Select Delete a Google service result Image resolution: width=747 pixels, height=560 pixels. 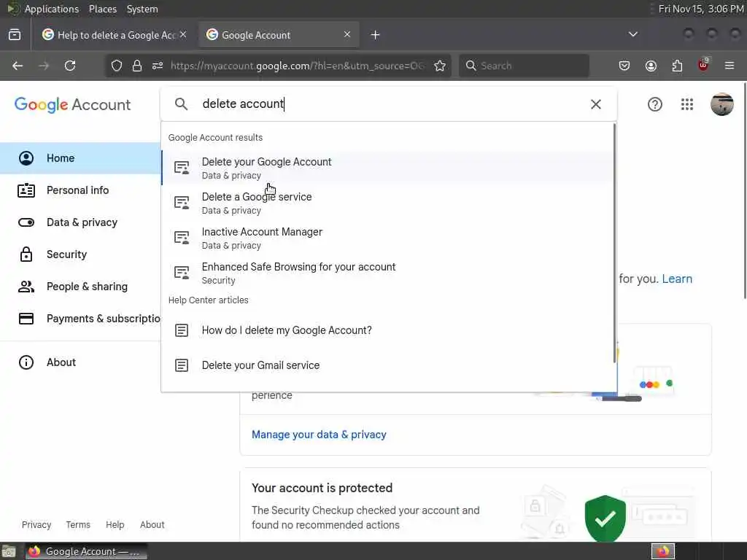click(388, 203)
